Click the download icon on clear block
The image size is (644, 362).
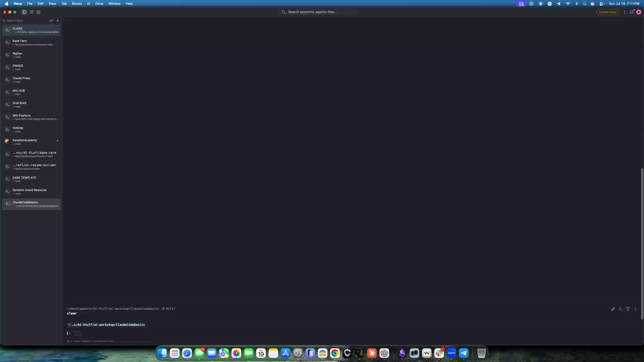point(620,309)
